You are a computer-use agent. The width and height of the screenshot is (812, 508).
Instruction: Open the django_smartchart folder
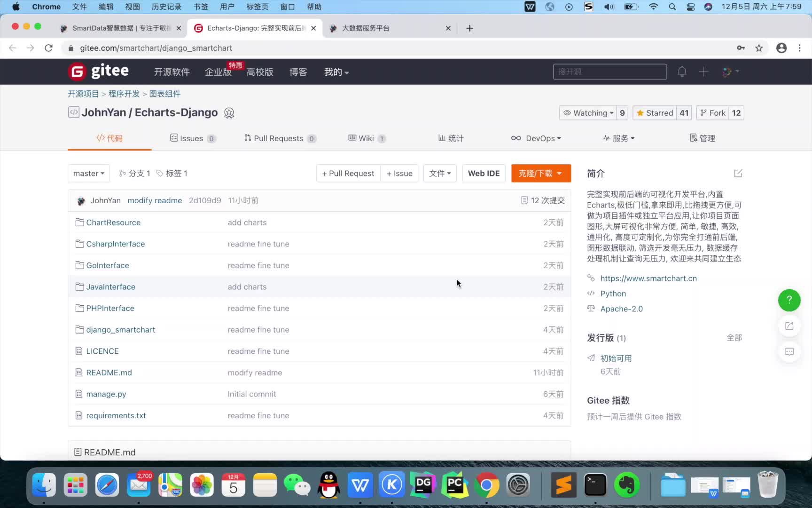pyautogui.click(x=120, y=330)
